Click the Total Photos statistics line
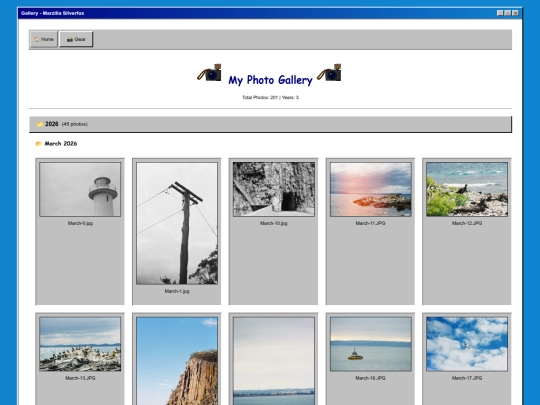 (x=270, y=97)
